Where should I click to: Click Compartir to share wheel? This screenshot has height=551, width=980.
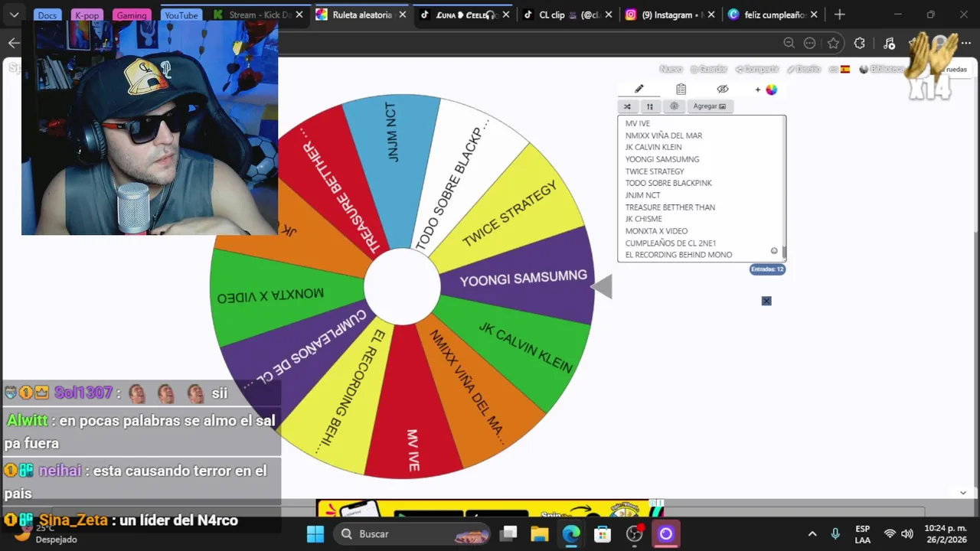pyautogui.click(x=757, y=69)
